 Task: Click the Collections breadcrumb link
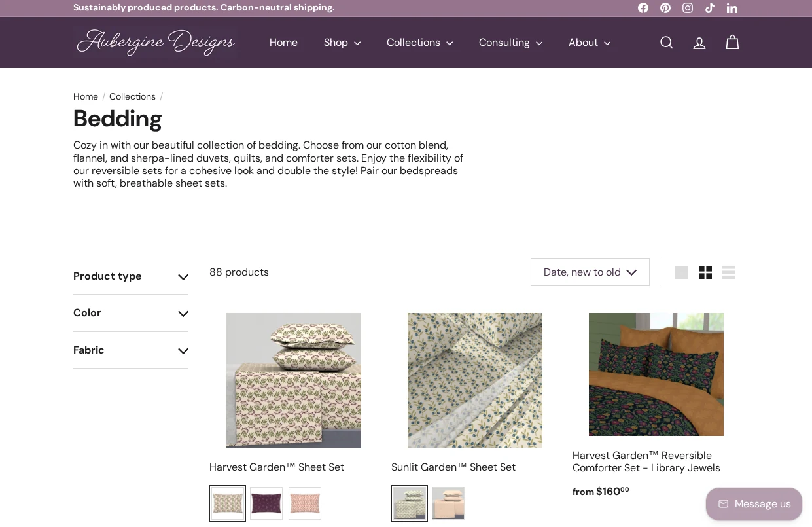pyautogui.click(x=132, y=97)
